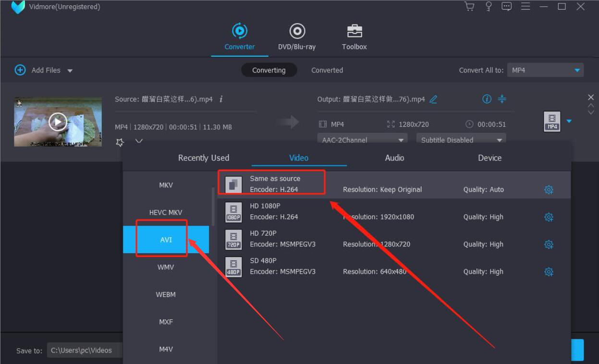Open source file info icon
The image size is (599, 364).
[221, 99]
